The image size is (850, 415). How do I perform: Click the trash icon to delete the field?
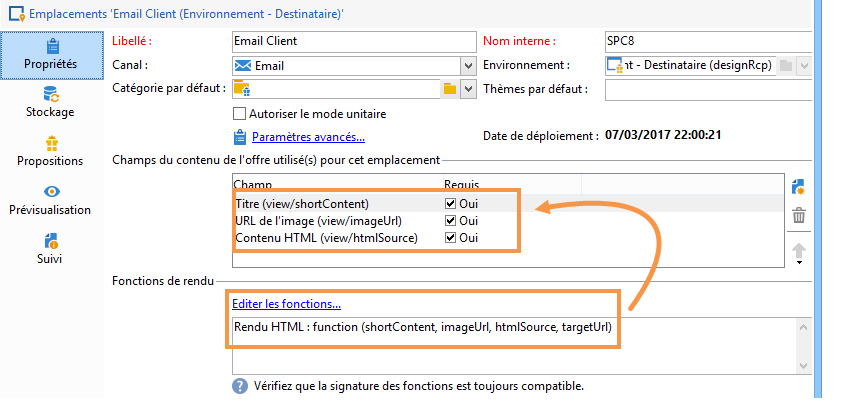pos(799,216)
